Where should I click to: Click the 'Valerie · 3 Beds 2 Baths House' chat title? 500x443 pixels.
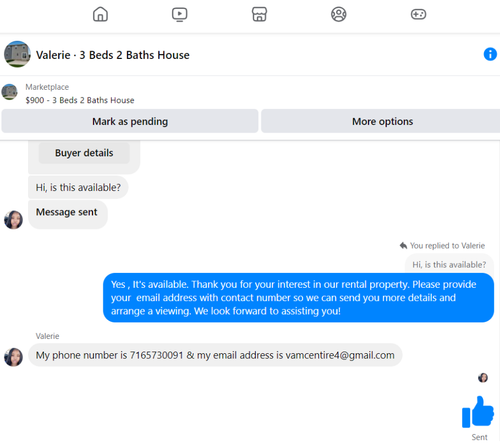113,55
